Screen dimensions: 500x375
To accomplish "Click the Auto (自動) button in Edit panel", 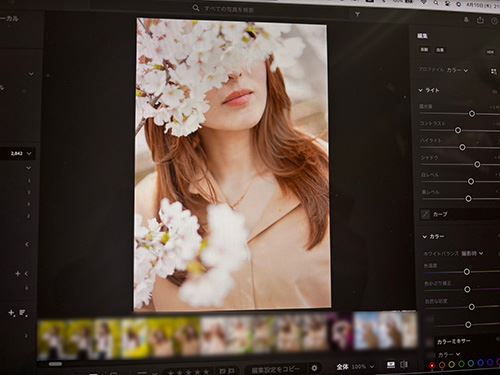I will 424,49.
